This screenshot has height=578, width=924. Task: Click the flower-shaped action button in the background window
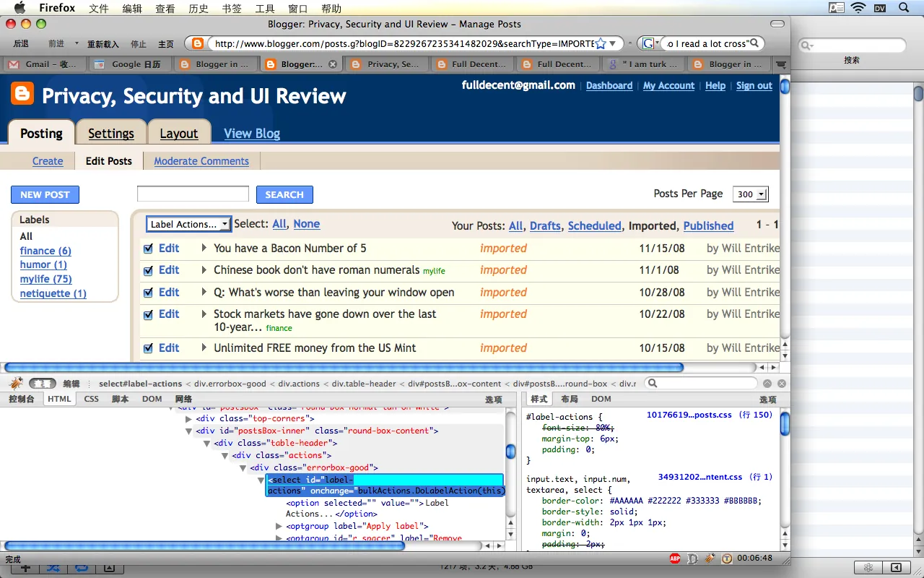tap(869, 567)
